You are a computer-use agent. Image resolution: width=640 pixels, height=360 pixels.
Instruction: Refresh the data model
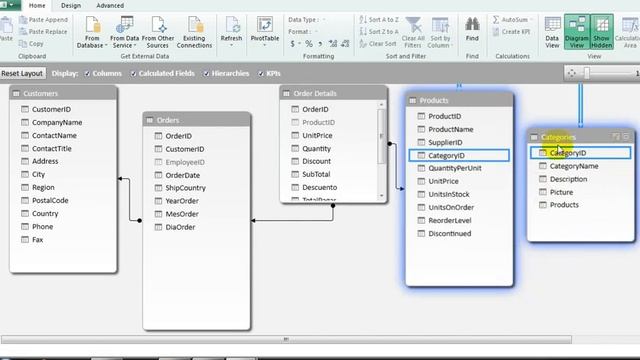click(x=231, y=32)
